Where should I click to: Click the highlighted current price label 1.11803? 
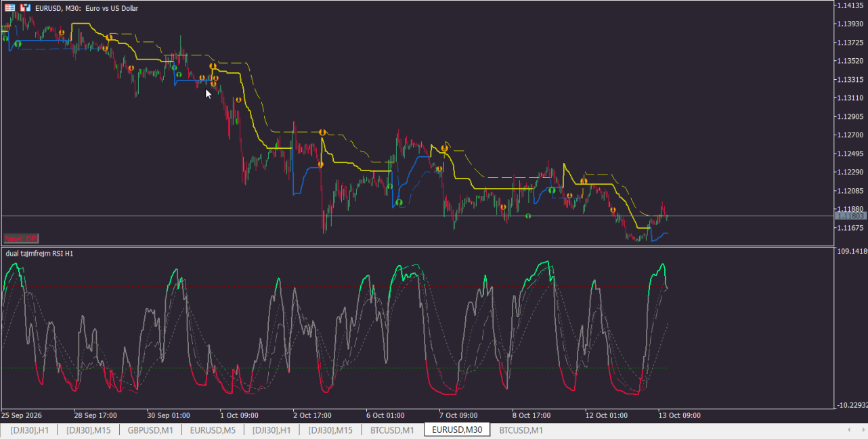[x=850, y=216]
